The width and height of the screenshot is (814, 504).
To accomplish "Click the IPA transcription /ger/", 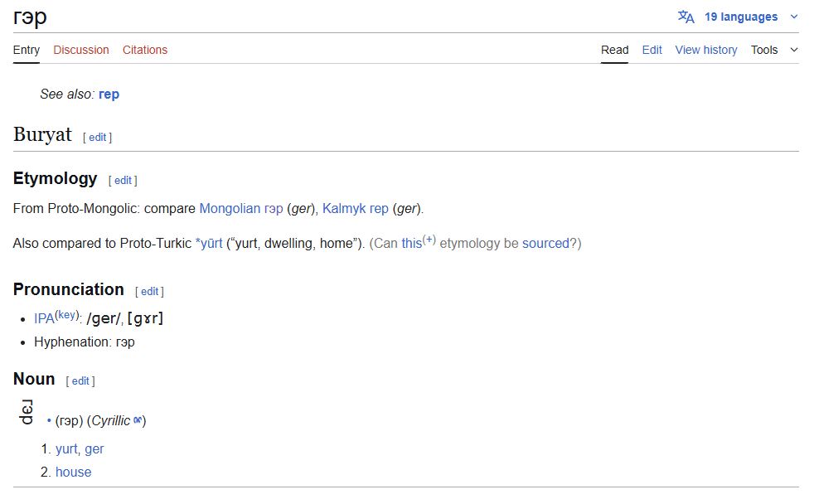I will [x=104, y=318].
